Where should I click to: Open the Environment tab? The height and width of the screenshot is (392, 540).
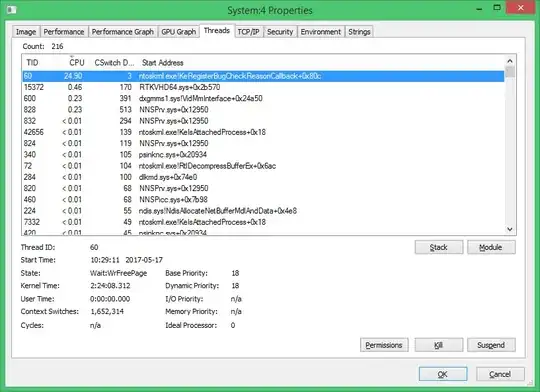coord(321,32)
